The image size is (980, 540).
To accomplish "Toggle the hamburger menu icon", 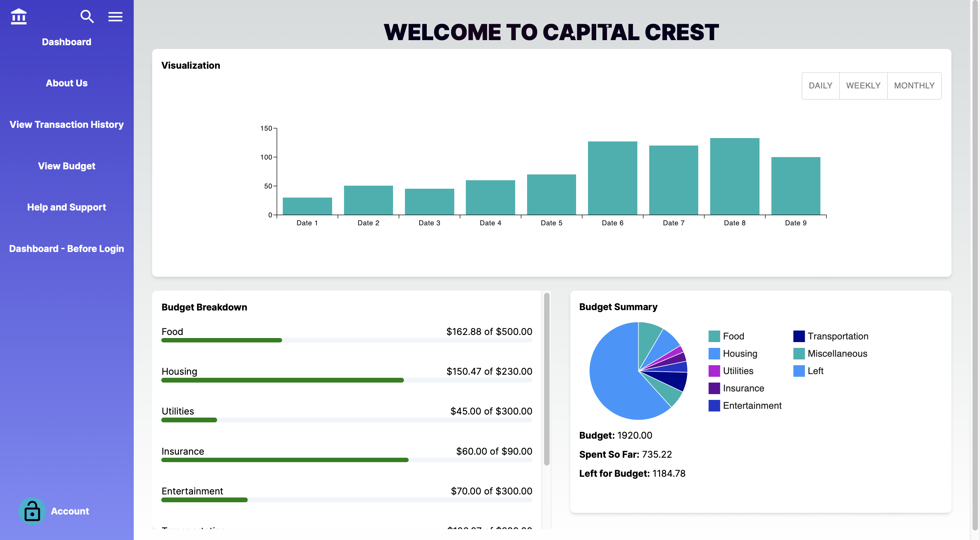I will (115, 17).
